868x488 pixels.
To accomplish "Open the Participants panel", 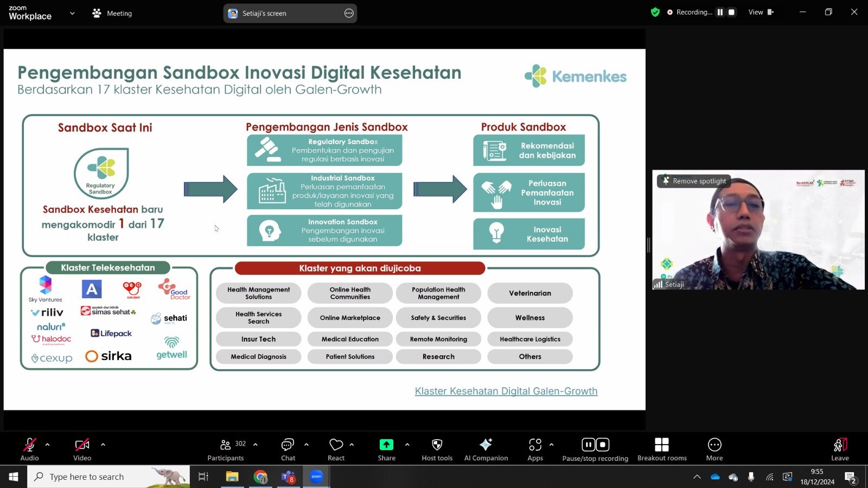I will [x=226, y=450].
